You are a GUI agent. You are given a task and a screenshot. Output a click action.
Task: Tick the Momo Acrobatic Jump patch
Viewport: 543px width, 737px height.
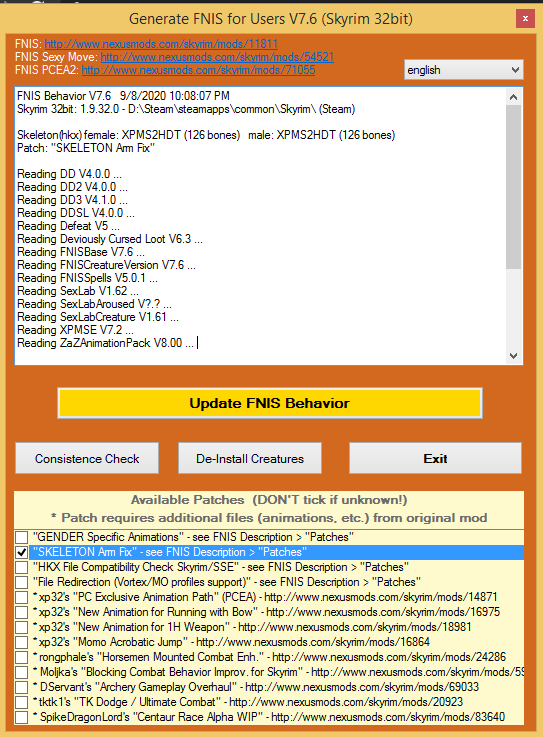[x=21, y=643]
